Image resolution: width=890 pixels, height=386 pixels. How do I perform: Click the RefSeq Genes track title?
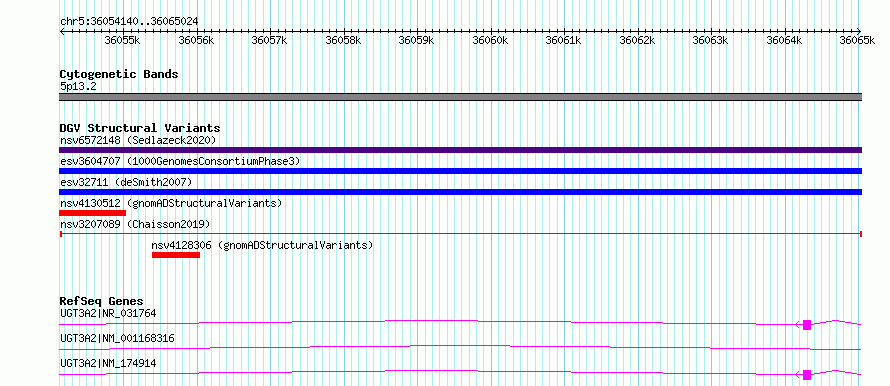coord(102,301)
